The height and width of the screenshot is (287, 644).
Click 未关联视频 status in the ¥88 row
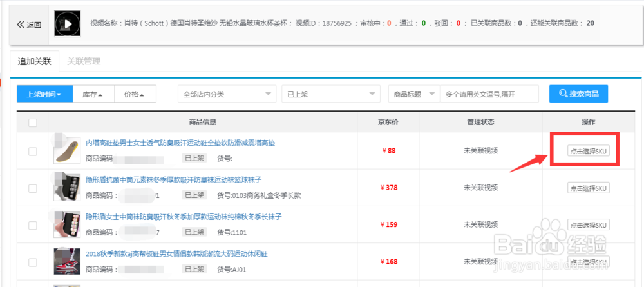coord(480,150)
